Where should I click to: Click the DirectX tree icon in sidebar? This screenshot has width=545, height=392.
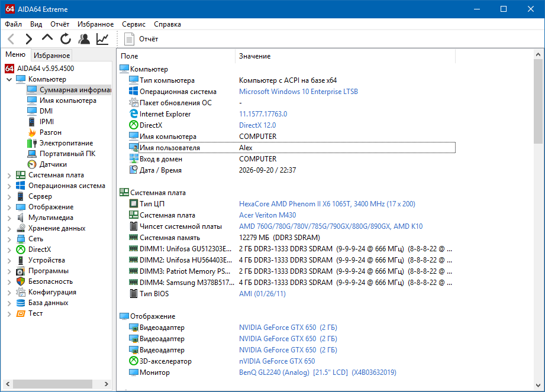[21, 250]
